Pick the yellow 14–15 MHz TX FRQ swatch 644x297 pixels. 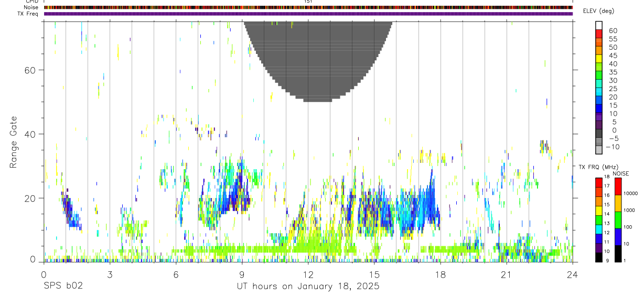(599, 211)
